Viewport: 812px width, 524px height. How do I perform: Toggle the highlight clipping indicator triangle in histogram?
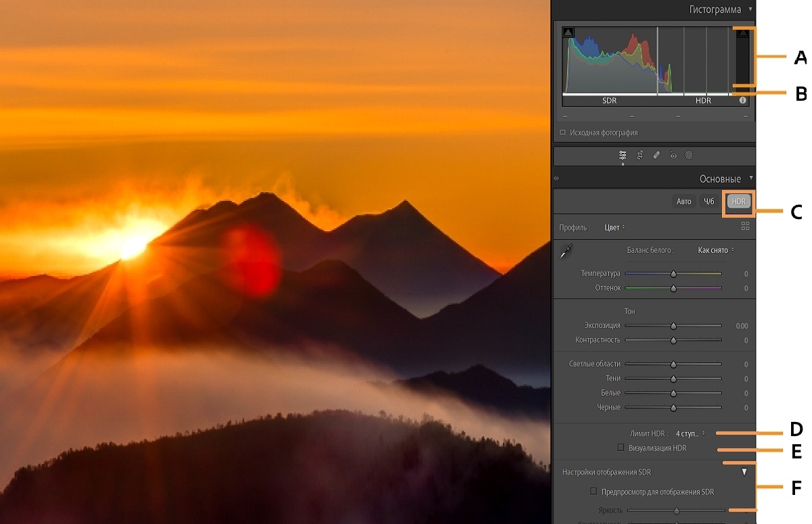pyautogui.click(x=743, y=32)
